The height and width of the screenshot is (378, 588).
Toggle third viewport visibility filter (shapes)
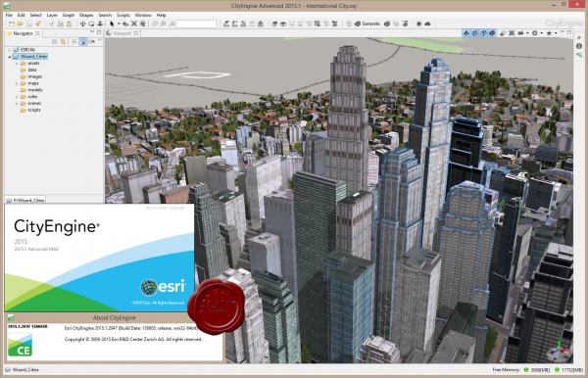point(483,33)
